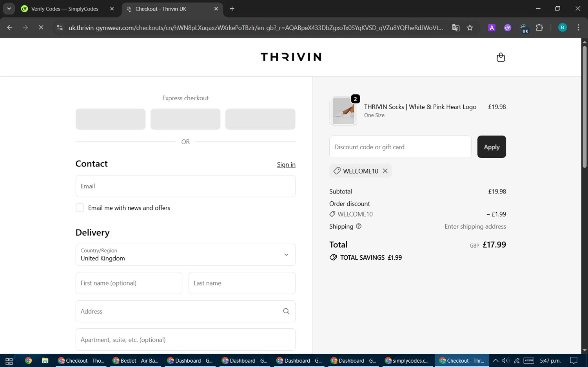The width and height of the screenshot is (588, 367).
Task: Open the volume control in system tray
Action: click(506, 361)
